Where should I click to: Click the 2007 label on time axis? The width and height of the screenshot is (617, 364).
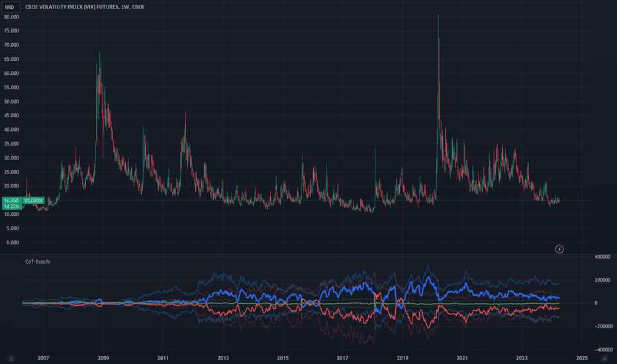coord(43,357)
